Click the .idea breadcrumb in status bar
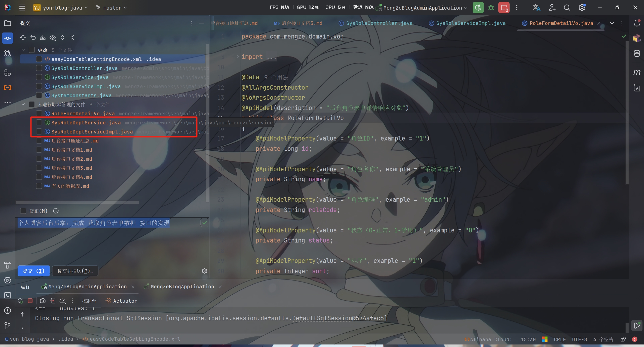The height and width of the screenshot is (347, 644). [66, 339]
